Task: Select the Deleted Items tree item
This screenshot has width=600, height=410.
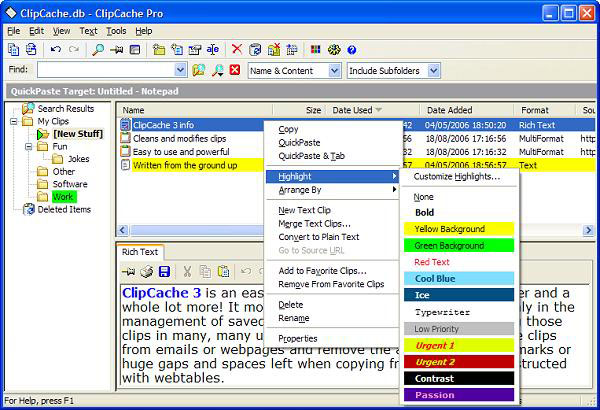Action: point(64,209)
